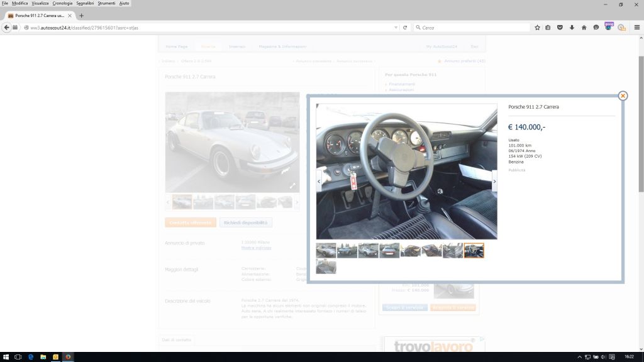Select second thumbnail in the gallery popup
Viewport: 644px width, 362px height.
coord(347,250)
